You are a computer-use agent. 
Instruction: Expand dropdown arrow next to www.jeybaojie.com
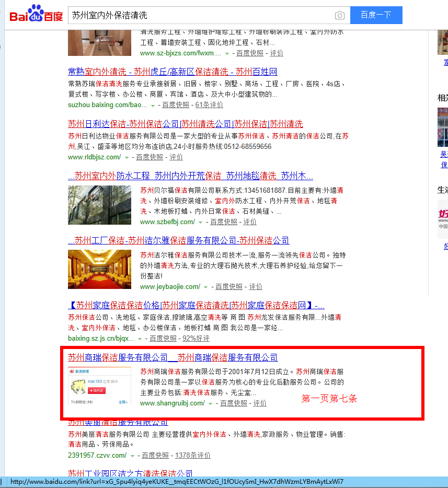[x=206, y=287]
